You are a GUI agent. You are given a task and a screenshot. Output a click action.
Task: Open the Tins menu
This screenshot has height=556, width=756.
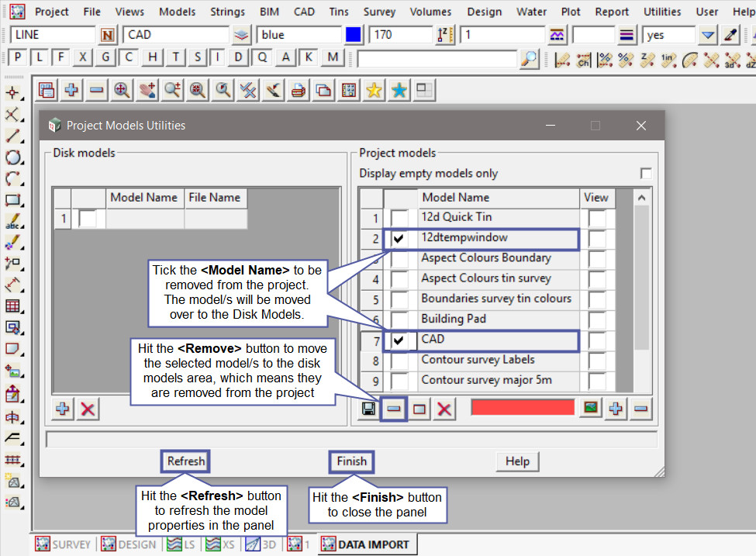tap(338, 12)
